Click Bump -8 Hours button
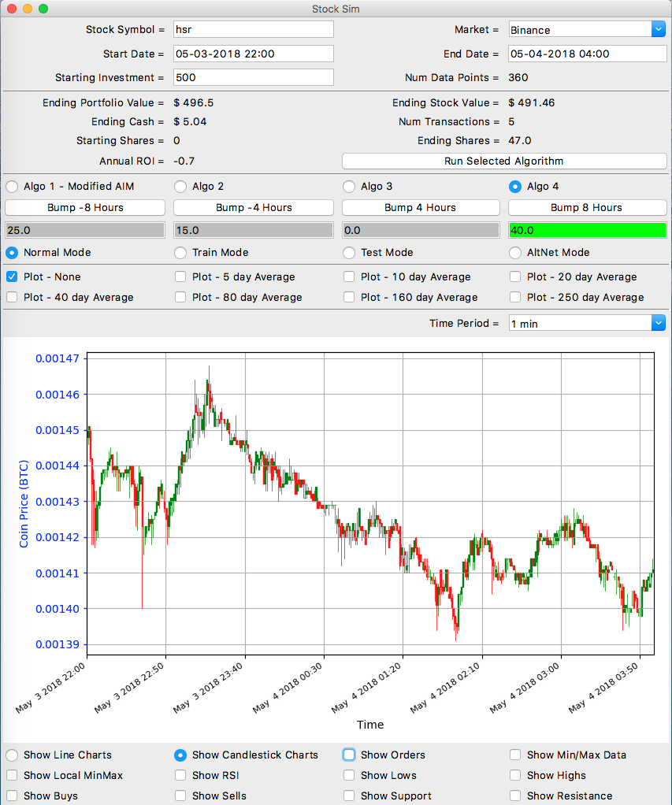This screenshot has width=672, height=805. (x=85, y=207)
